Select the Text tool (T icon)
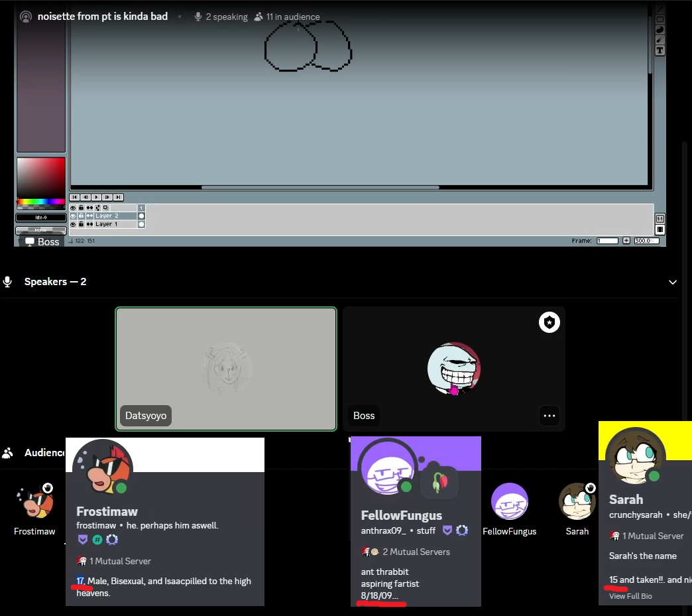 [x=660, y=50]
